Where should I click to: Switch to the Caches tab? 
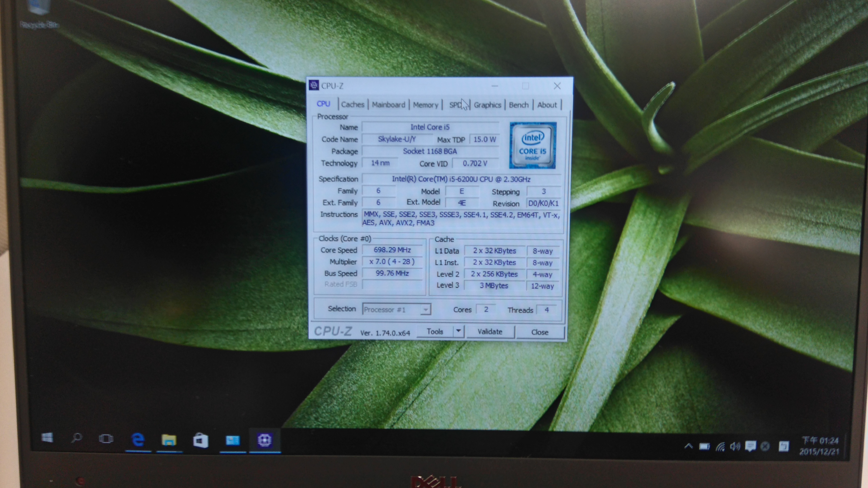pyautogui.click(x=353, y=105)
